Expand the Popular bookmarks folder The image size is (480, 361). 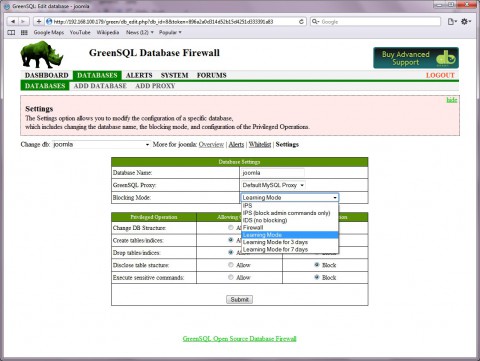pos(170,32)
